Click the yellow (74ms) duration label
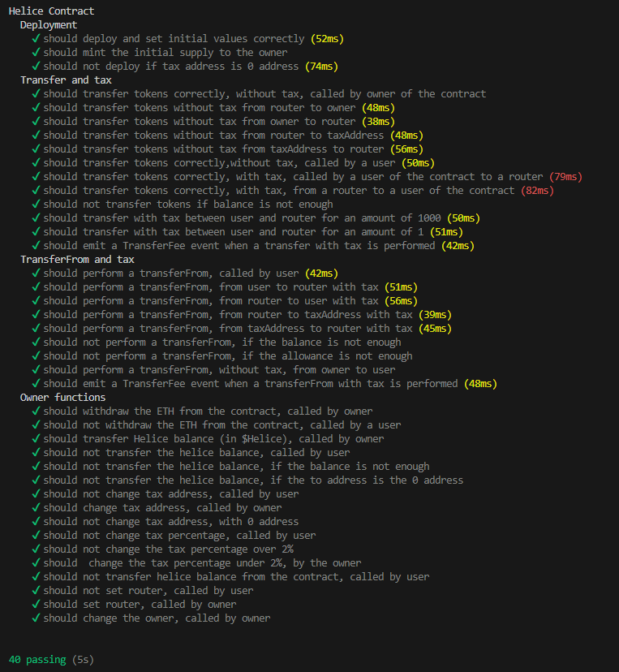This screenshot has height=672, width=619. [x=321, y=67]
